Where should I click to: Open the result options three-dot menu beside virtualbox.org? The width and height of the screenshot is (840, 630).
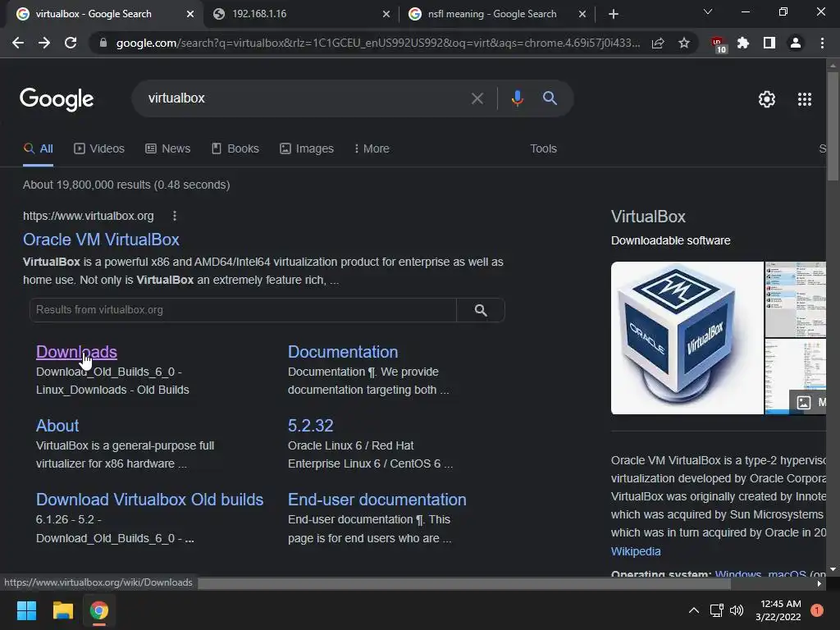pyautogui.click(x=175, y=216)
